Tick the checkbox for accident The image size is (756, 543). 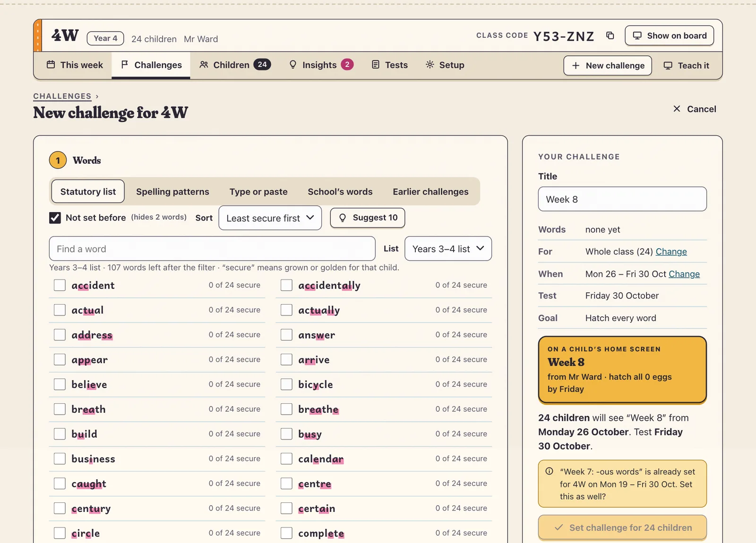click(60, 285)
